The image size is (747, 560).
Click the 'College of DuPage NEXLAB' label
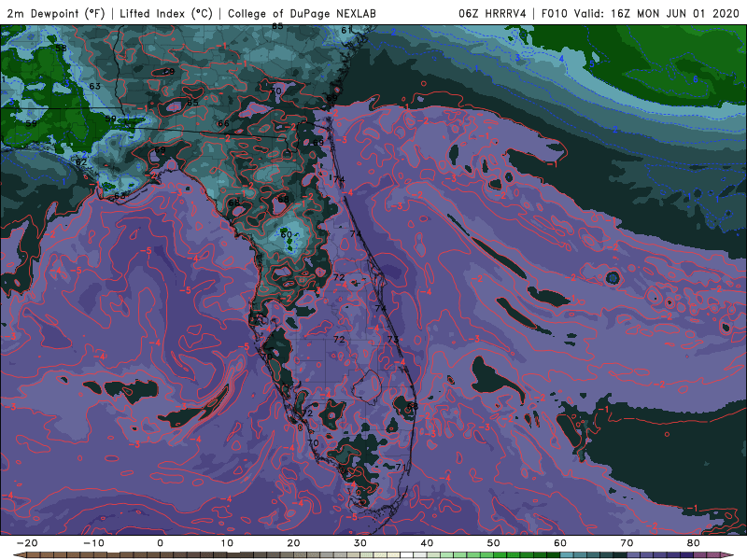pyautogui.click(x=302, y=13)
